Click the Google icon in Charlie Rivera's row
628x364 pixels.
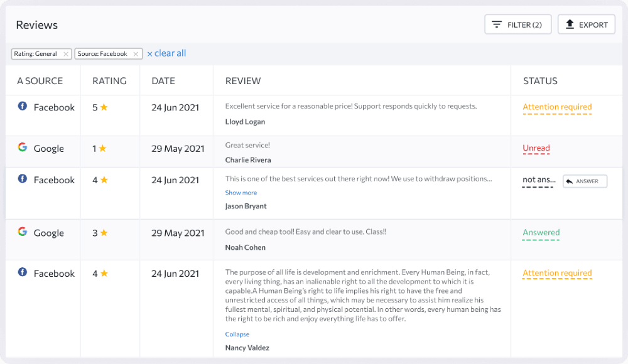pyautogui.click(x=23, y=147)
